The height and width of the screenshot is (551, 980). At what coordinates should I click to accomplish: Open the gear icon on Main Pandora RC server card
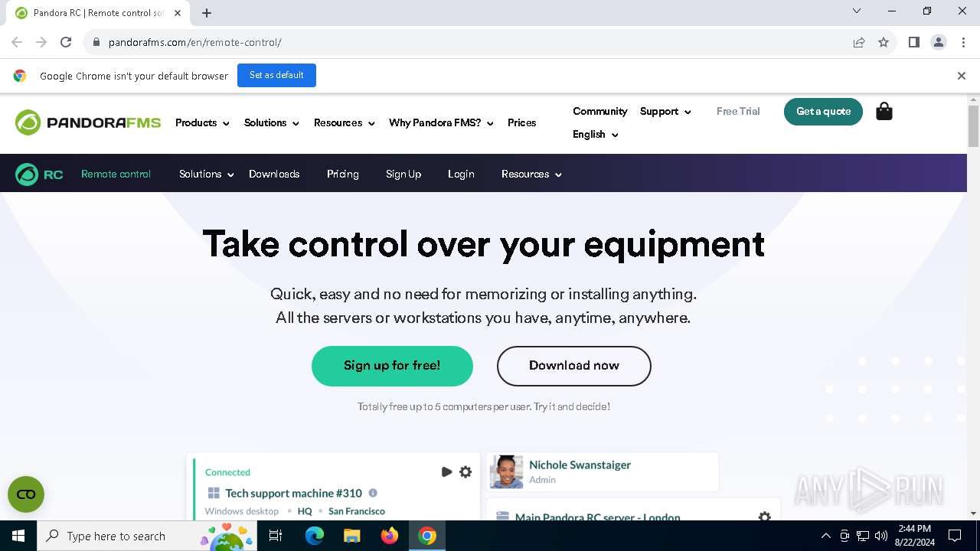(x=764, y=517)
